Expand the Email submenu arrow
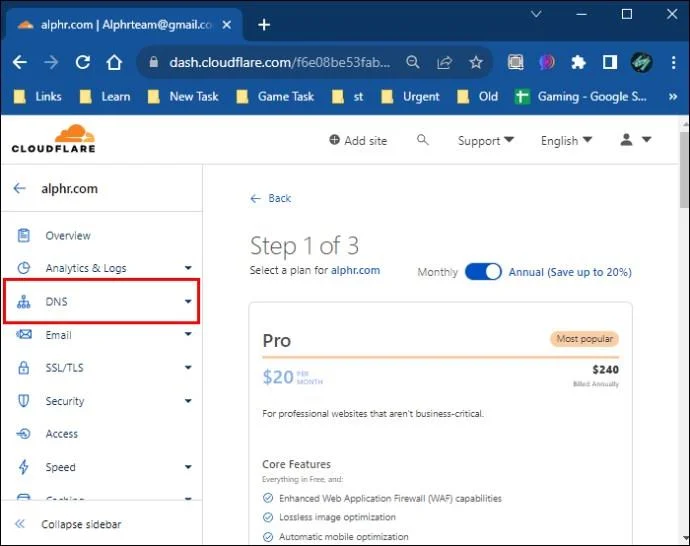The image size is (690, 546). coord(188,334)
